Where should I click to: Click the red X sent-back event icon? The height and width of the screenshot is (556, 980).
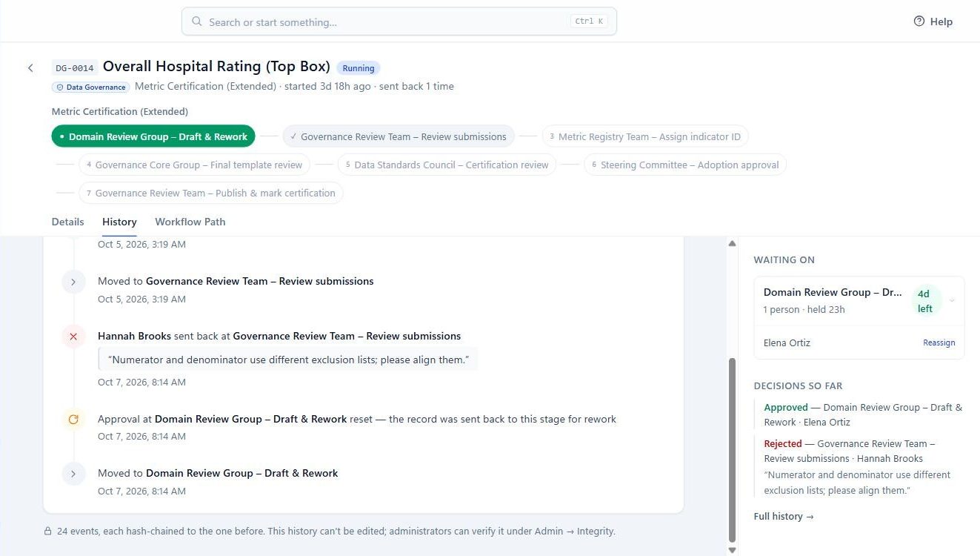(73, 337)
